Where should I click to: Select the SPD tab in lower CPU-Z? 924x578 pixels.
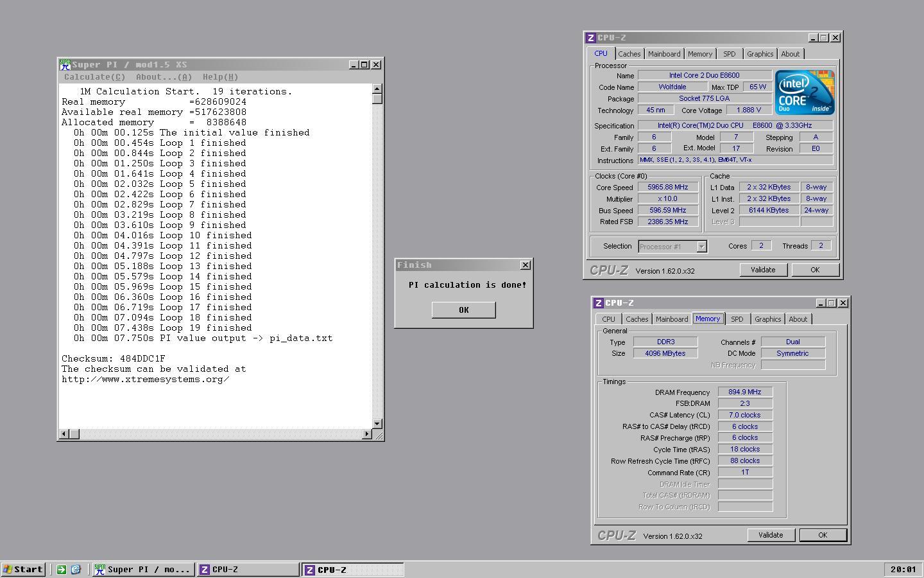pyautogui.click(x=737, y=319)
